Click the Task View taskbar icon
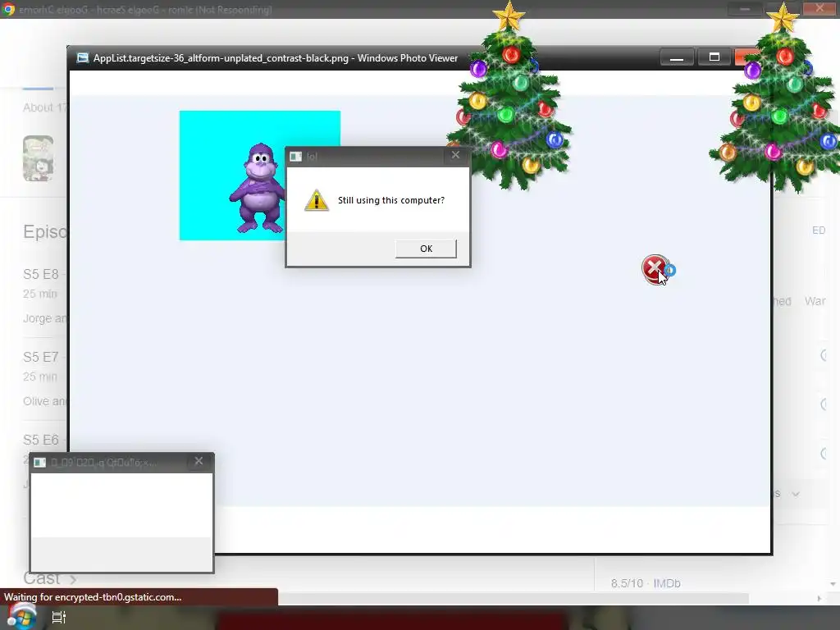This screenshot has width=840, height=630. tap(59, 618)
